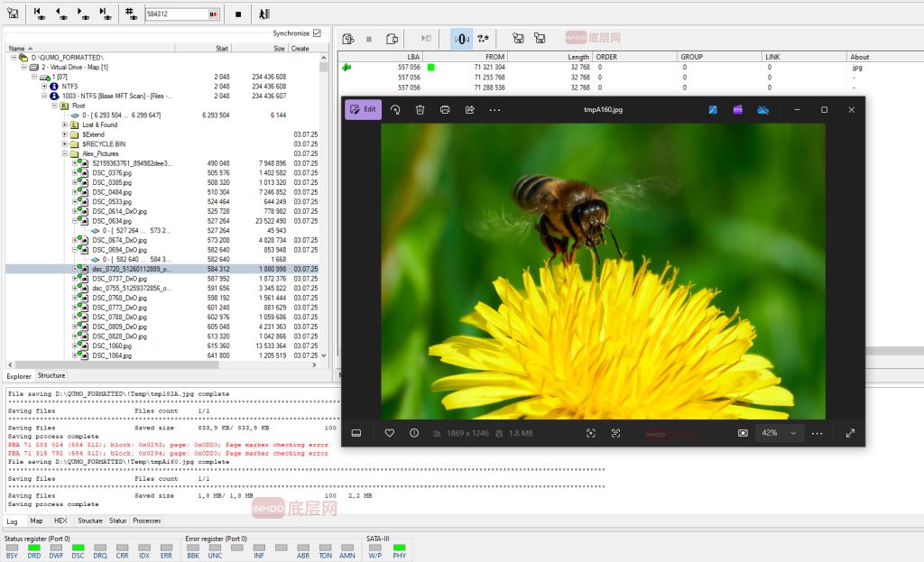924x562 pixels.
Task: Click the Edit button in photo viewer
Action: 363,109
